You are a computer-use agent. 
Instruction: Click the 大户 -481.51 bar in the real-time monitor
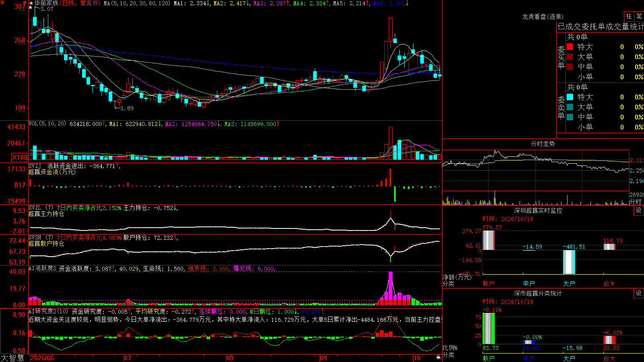(x=569, y=262)
